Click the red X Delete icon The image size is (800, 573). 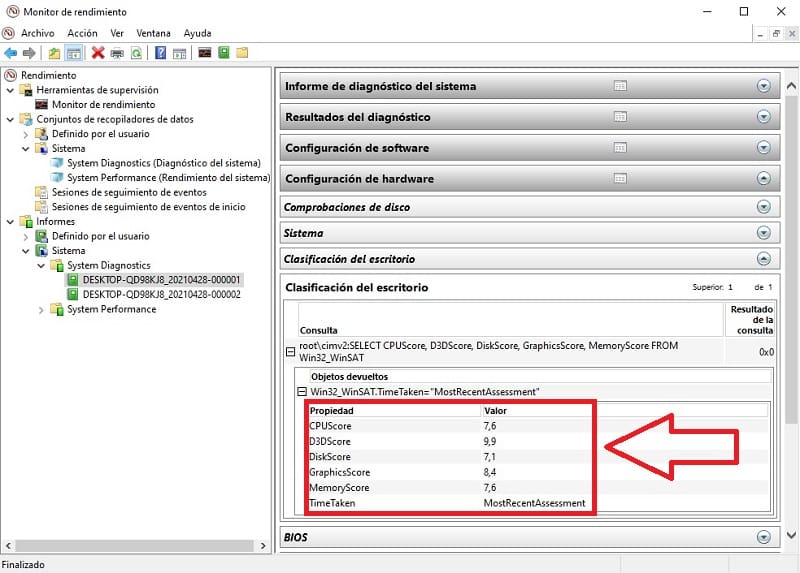pyautogui.click(x=98, y=53)
